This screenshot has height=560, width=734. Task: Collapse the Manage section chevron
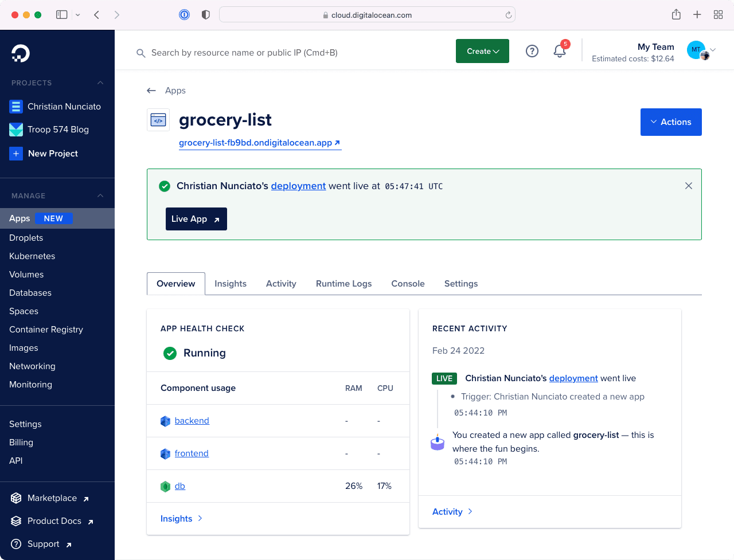(x=100, y=196)
